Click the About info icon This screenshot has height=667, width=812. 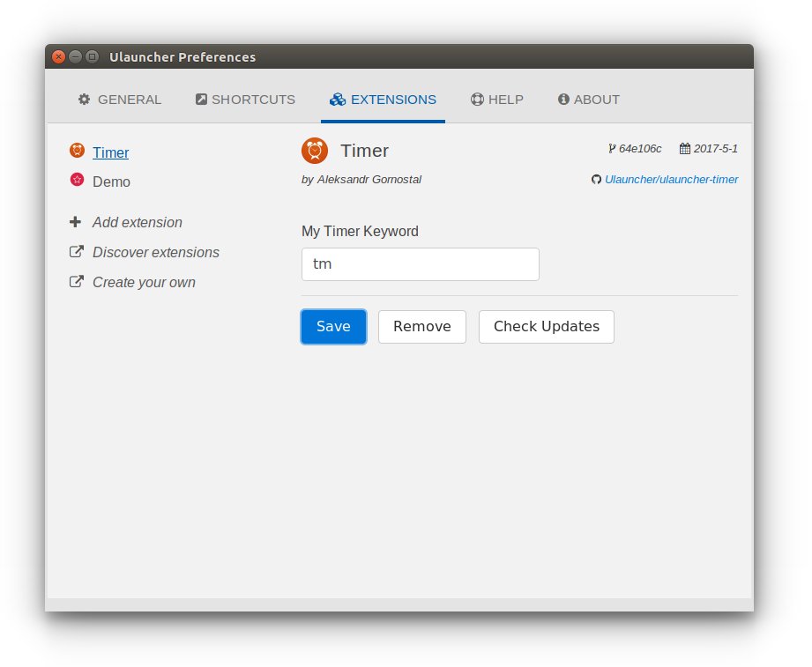tap(563, 100)
